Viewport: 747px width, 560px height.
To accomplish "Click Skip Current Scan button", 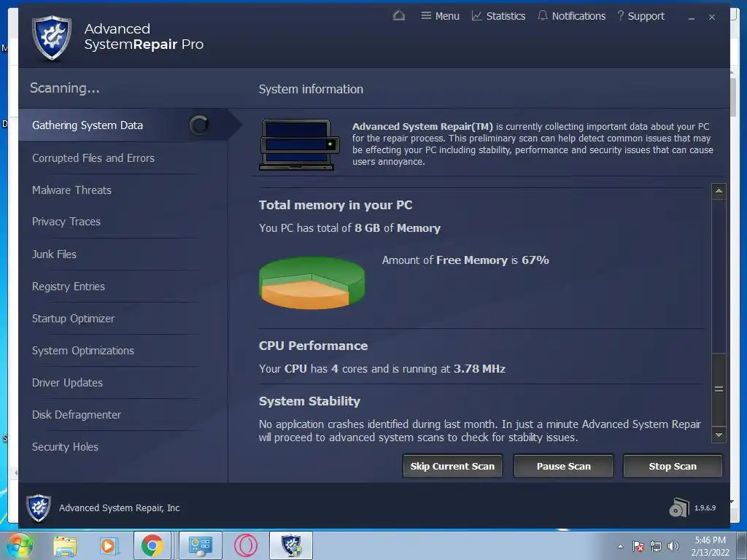I will 452,466.
